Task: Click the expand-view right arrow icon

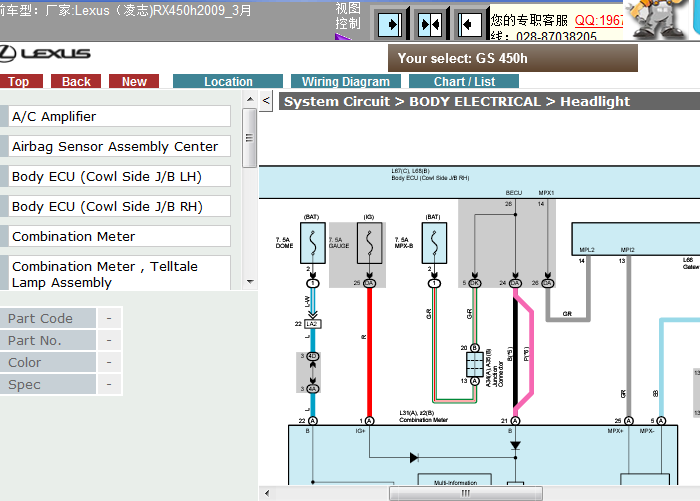Action: tap(390, 24)
